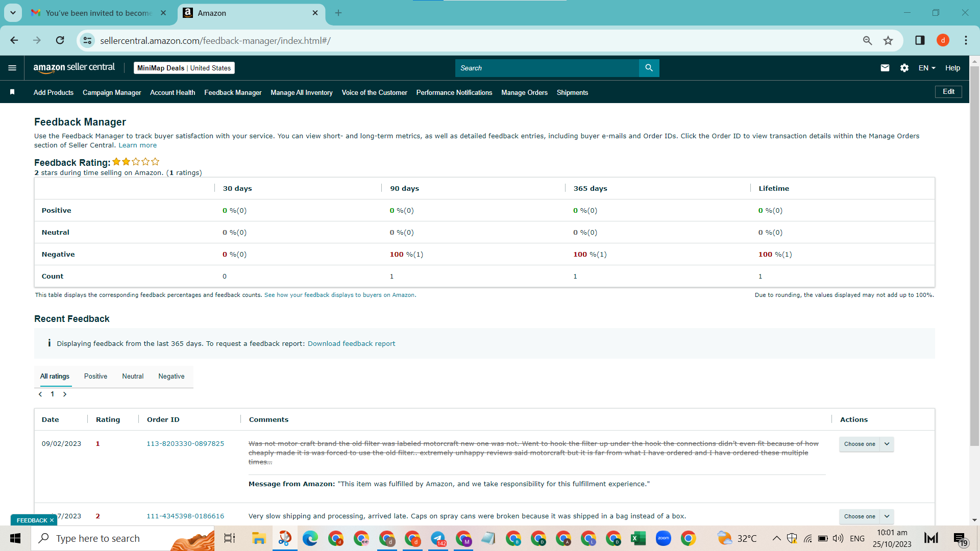The height and width of the screenshot is (551, 980).
Task: Open Account Health
Action: pyautogui.click(x=173, y=92)
